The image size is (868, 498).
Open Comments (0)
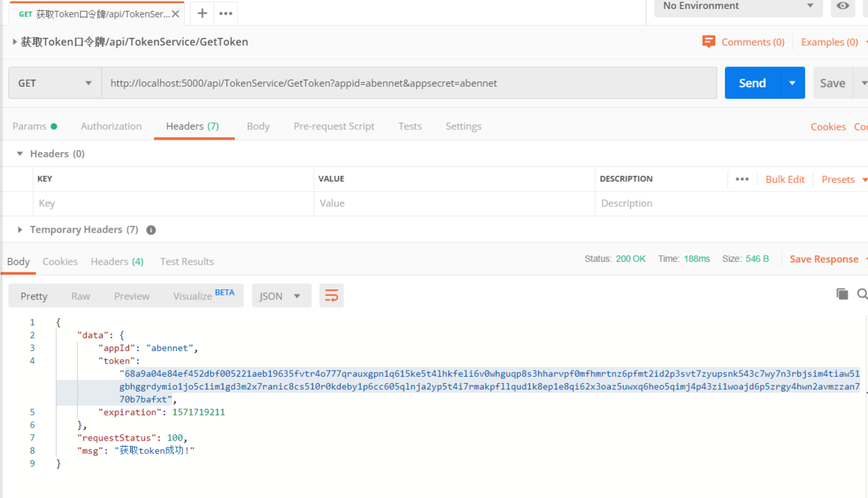tap(752, 42)
